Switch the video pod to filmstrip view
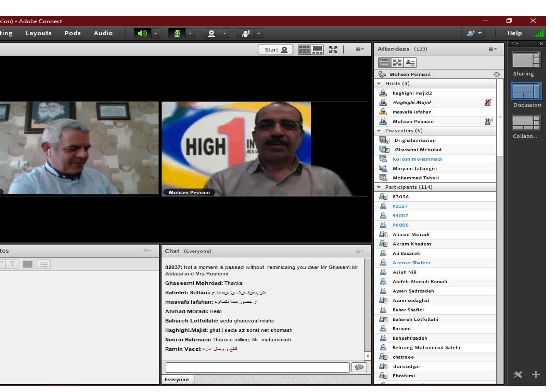 click(x=317, y=49)
